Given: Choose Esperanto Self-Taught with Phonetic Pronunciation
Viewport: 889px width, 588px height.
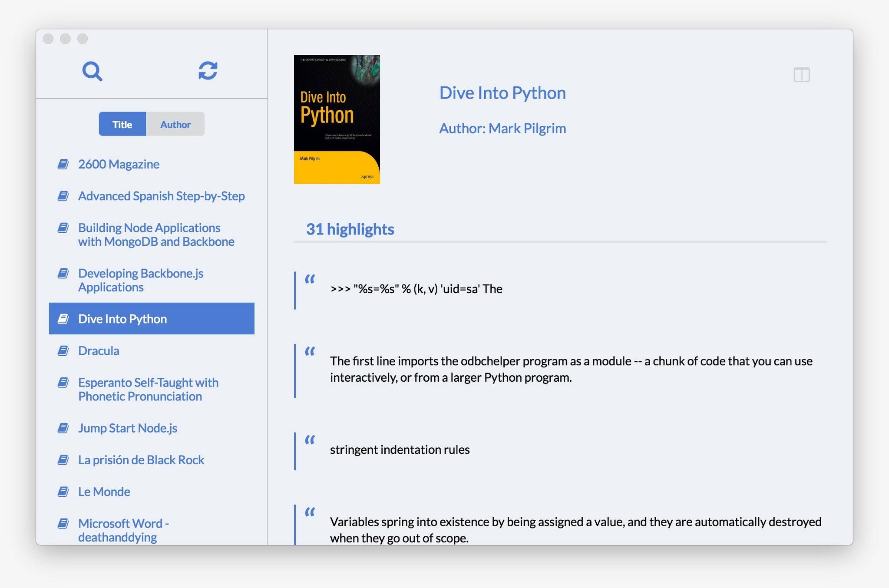Looking at the screenshot, I should [152, 389].
